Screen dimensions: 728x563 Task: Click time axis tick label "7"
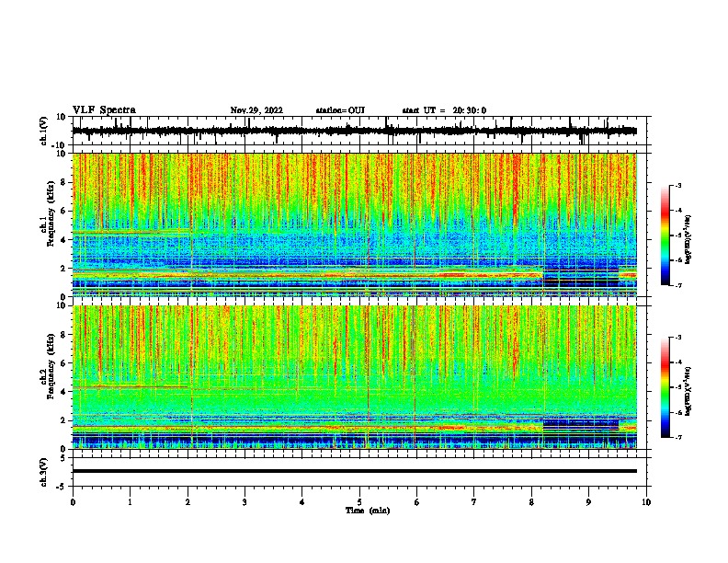coord(474,502)
